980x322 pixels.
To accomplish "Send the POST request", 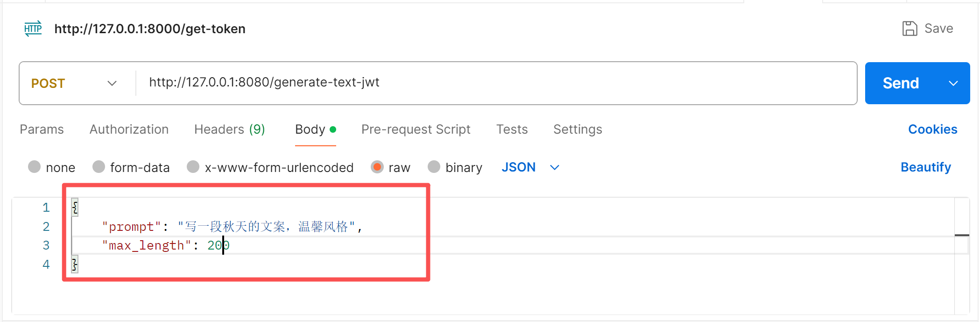I will pyautogui.click(x=901, y=83).
